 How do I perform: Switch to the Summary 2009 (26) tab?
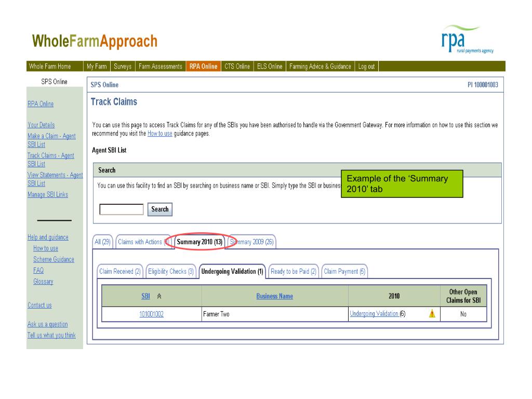(x=252, y=242)
